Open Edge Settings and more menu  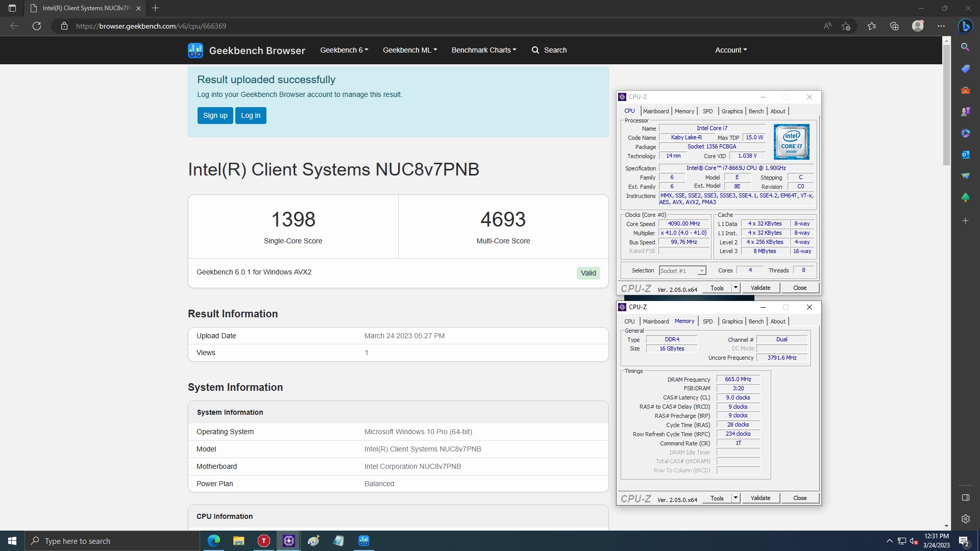pos(941,26)
